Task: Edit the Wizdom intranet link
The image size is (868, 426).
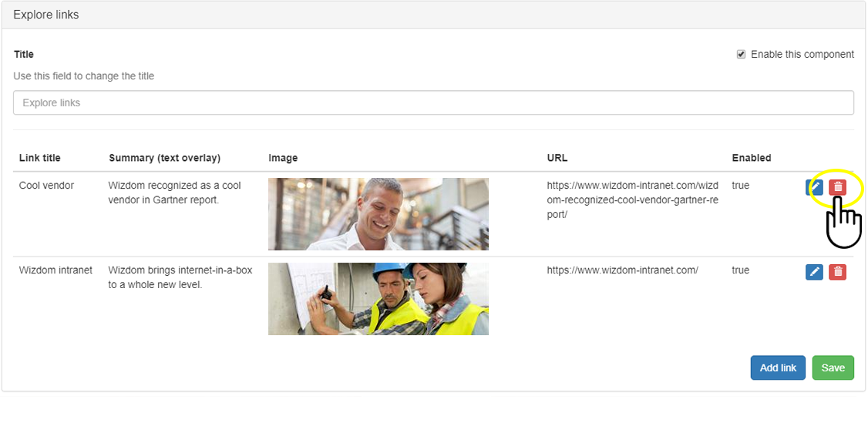Action: (x=814, y=272)
